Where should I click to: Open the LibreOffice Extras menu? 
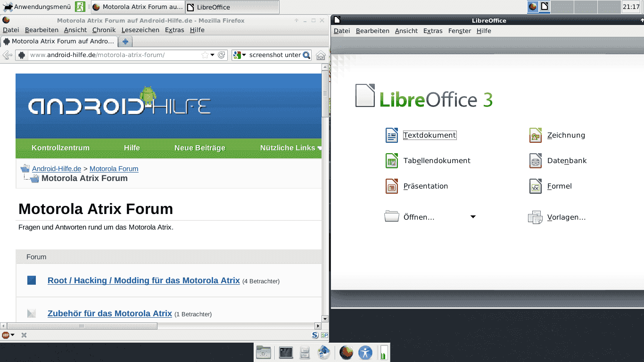click(x=433, y=31)
